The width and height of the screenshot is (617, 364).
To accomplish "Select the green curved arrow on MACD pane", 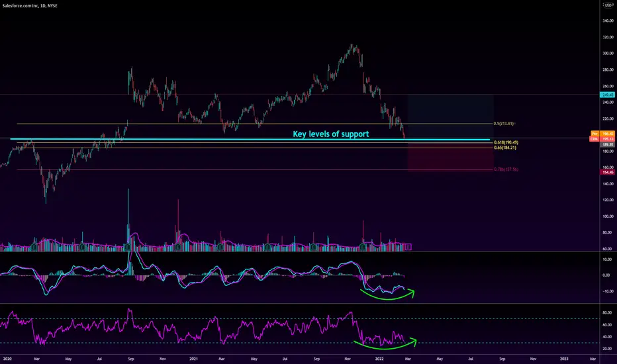I will click(387, 295).
